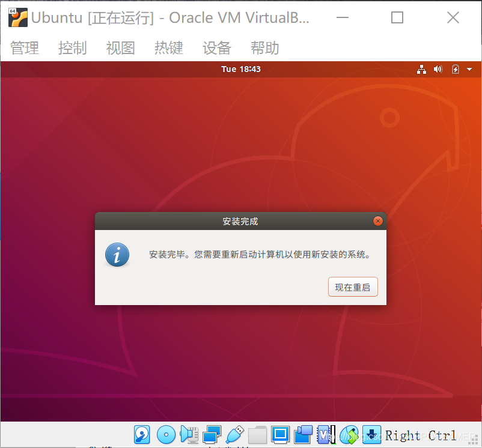
Task: Click the VirtualBox window title icon
Action: 18,17
